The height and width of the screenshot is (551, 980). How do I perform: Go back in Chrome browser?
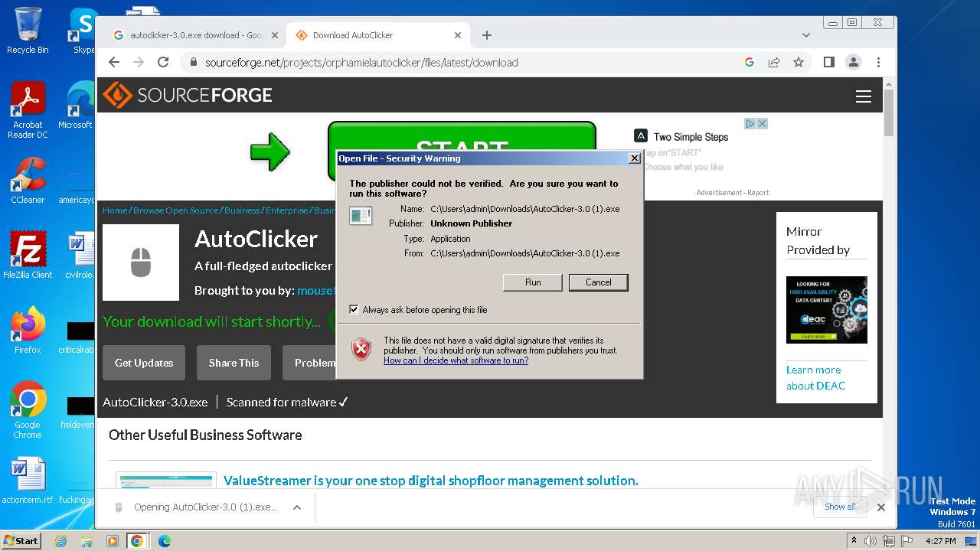pos(114,63)
